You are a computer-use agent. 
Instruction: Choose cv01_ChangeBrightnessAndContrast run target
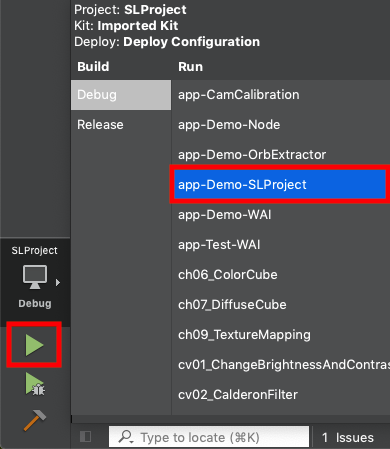(x=281, y=365)
